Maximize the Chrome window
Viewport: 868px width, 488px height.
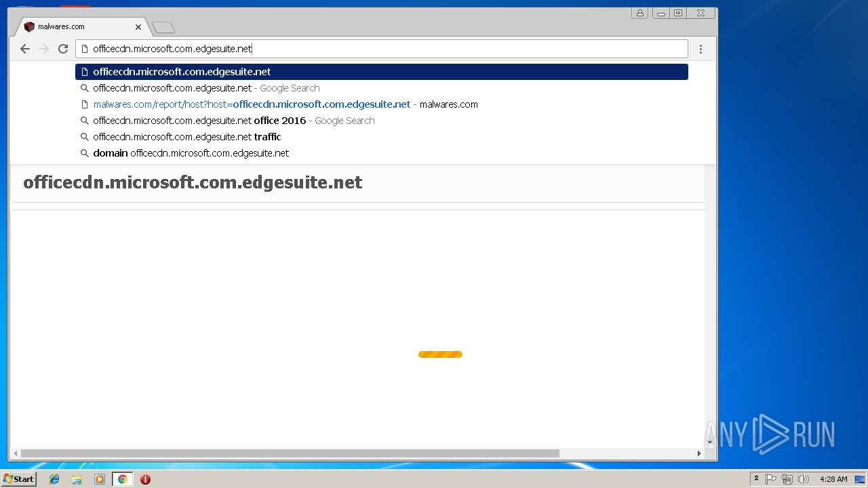(x=678, y=13)
